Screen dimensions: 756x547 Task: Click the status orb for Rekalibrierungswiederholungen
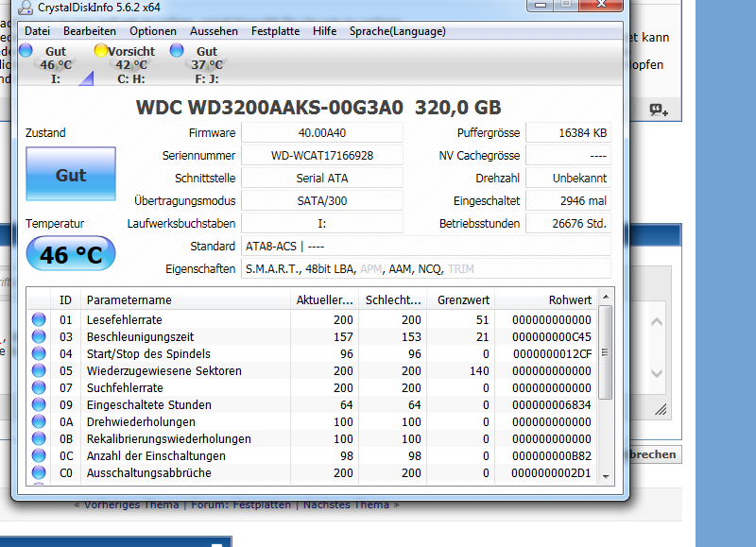click(x=39, y=438)
